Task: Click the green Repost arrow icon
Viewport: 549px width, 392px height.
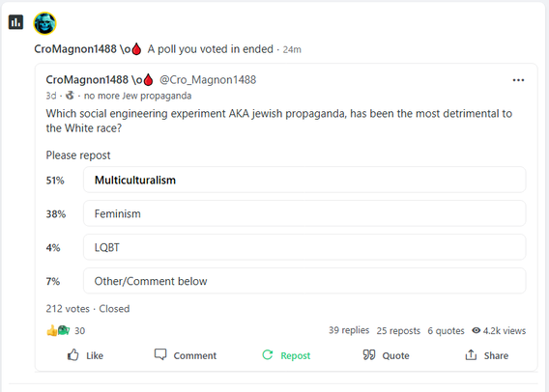Action: point(268,355)
